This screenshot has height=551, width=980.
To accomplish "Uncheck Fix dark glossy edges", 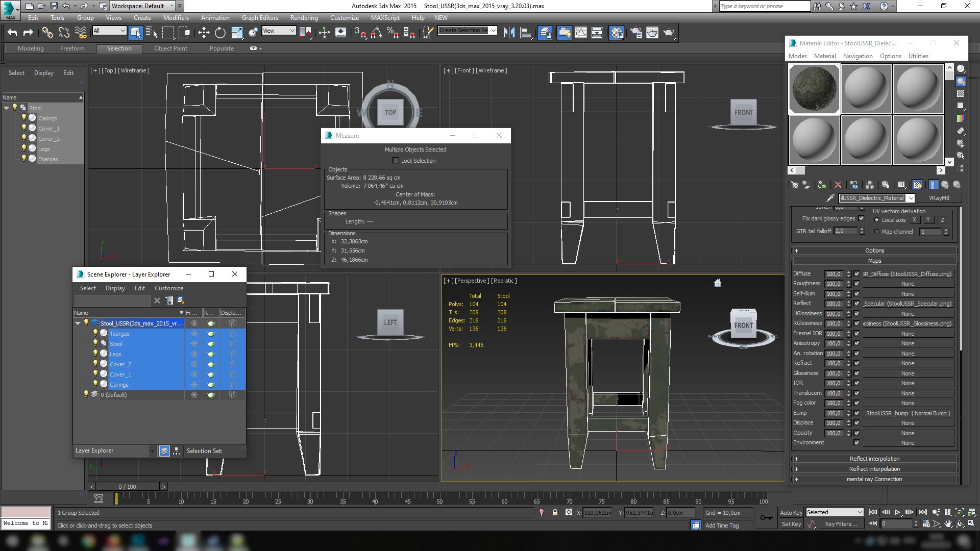I will click(862, 218).
